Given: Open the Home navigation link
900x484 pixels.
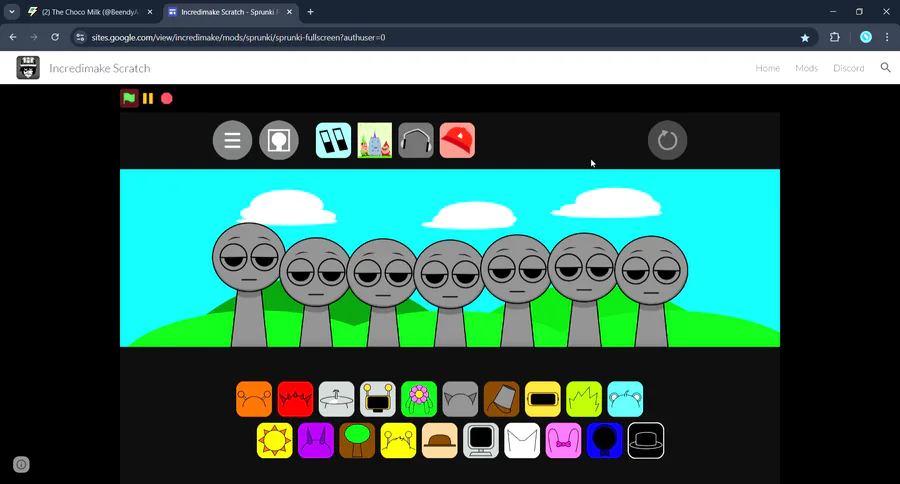Looking at the screenshot, I should click(767, 68).
